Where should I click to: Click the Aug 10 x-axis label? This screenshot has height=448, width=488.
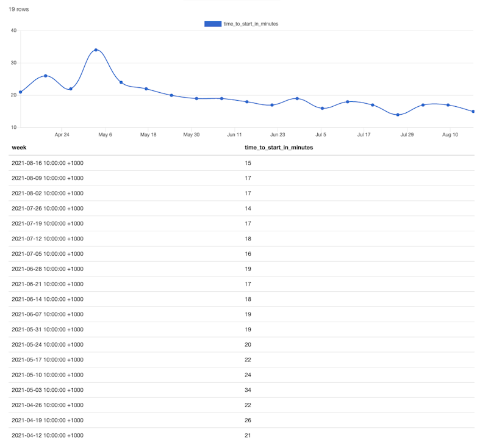450,134
